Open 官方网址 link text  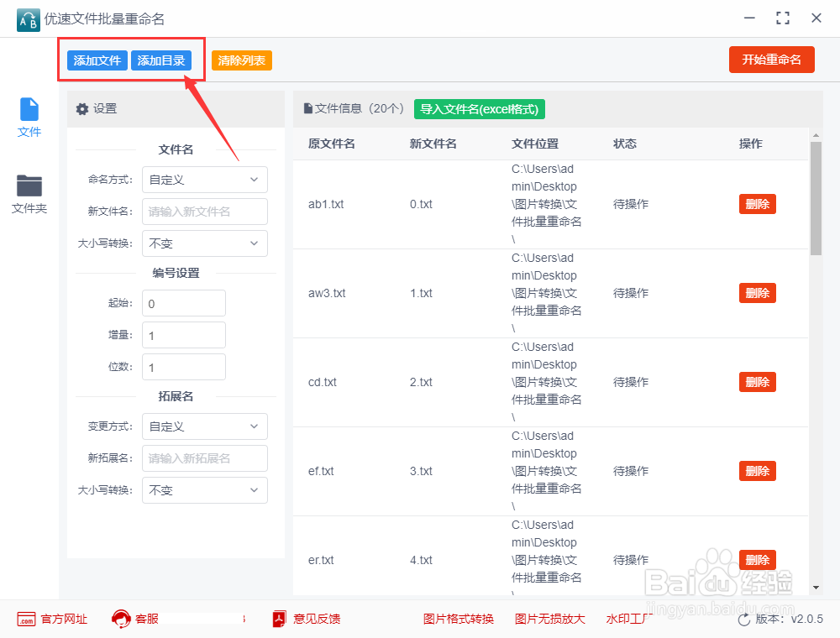coord(65,620)
